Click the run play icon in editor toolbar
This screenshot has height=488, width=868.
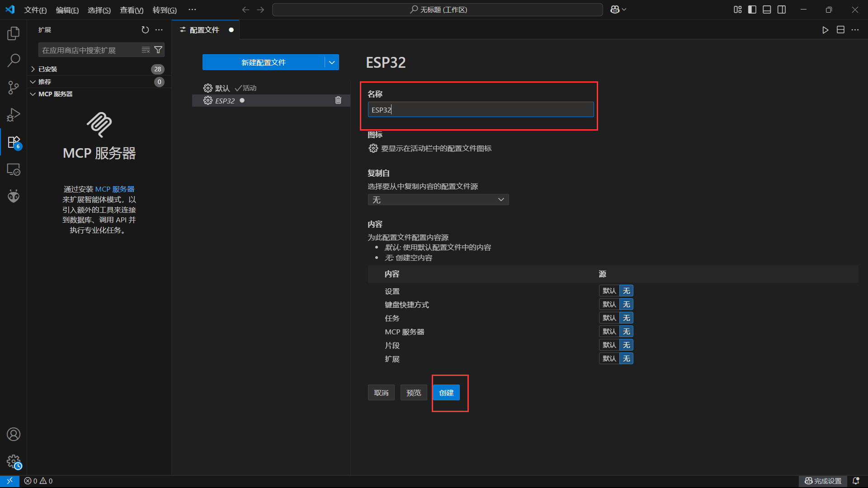pyautogui.click(x=826, y=30)
